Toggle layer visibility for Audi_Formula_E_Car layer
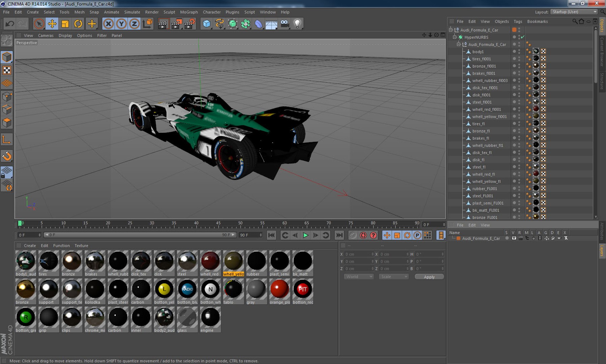Image resolution: width=606 pixels, height=364 pixels. pyautogui.click(x=514, y=238)
